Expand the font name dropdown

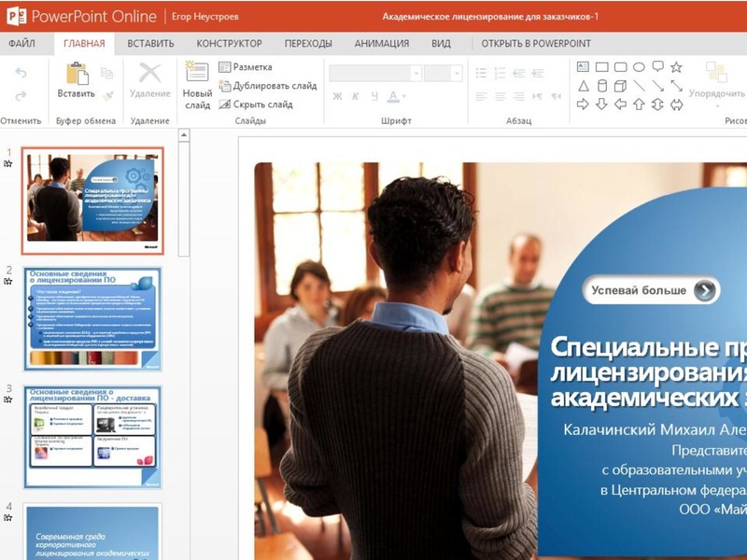(415, 73)
